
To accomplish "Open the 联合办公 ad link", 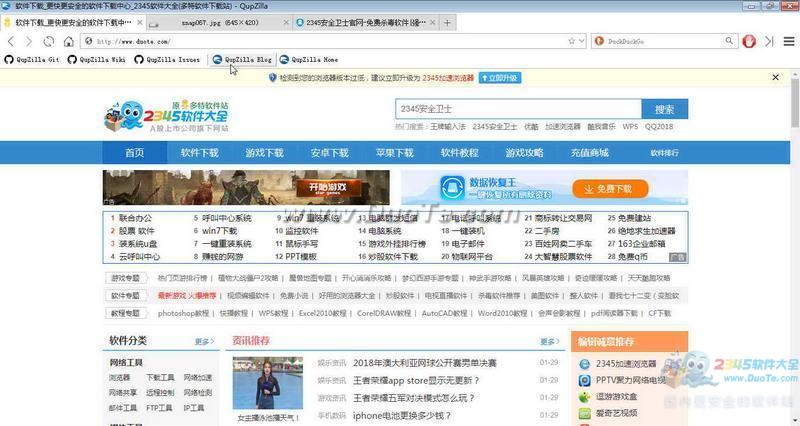I will tap(135, 218).
